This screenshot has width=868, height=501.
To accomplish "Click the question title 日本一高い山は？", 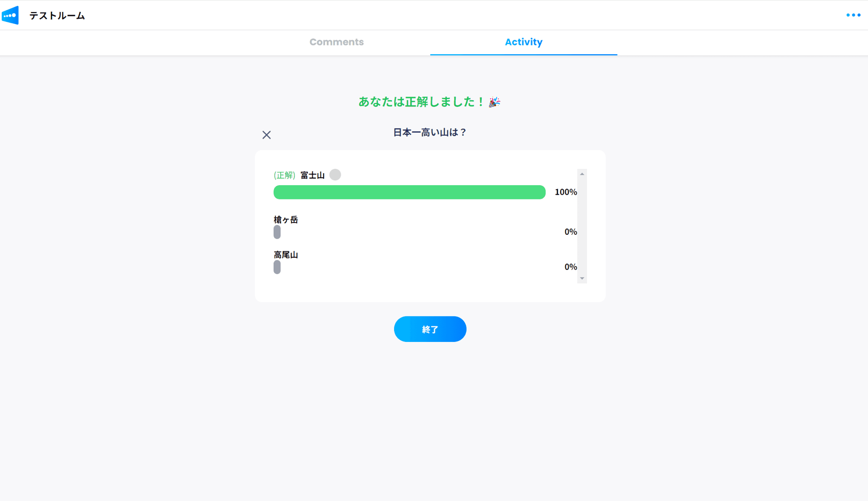I will [x=429, y=133].
